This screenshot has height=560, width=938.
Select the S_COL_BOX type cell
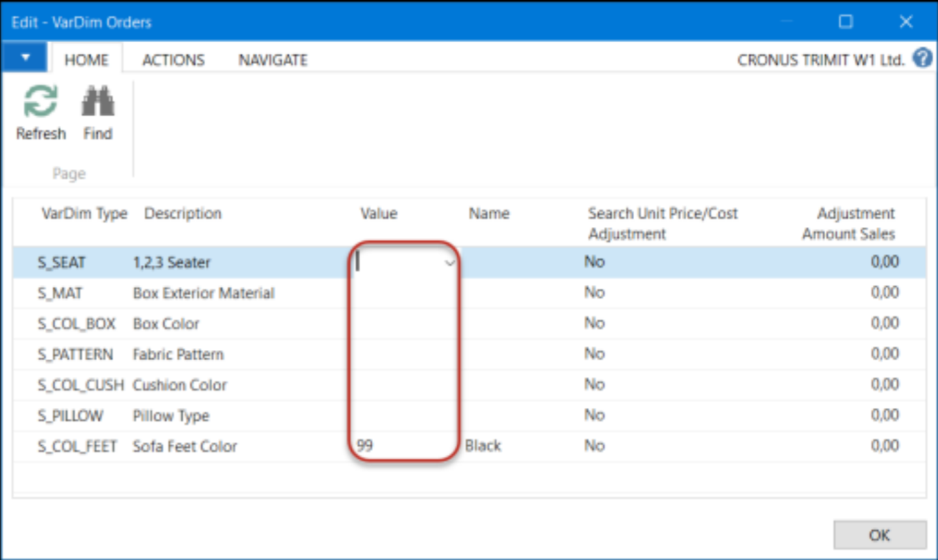pyautogui.click(x=76, y=323)
